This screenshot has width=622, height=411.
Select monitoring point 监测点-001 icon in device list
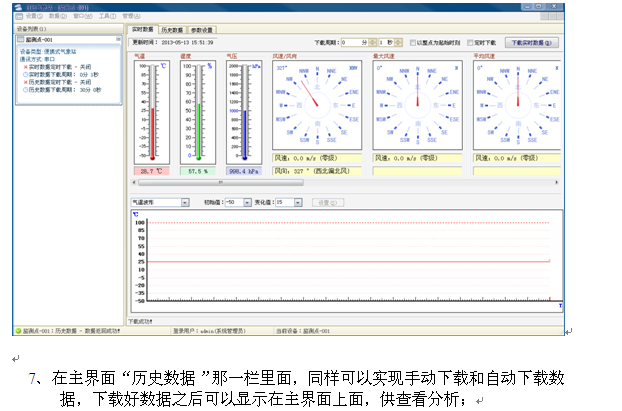click(x=20, y=39)
